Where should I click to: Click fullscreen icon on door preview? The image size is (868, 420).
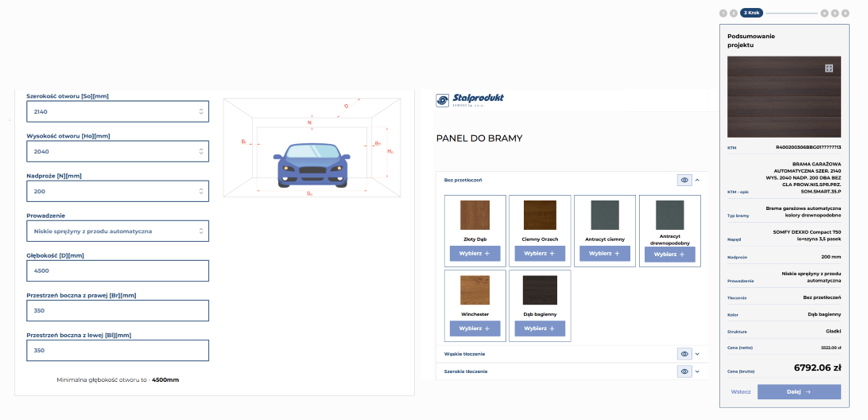828,68
